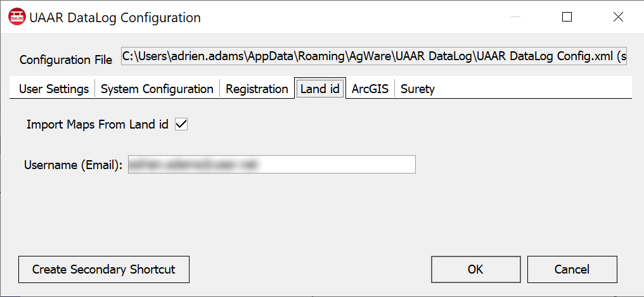Click the Cancel button
The width and height of the screenshot is (644, 297).
point(572,270)
